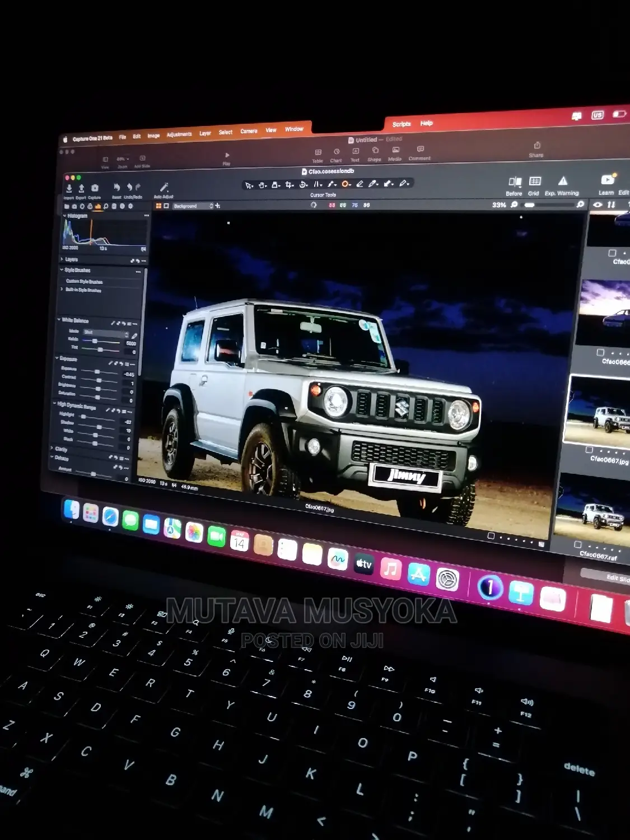630x840 pixels.
Task: Select the Crop cursor tool
Action: point(290,185)
